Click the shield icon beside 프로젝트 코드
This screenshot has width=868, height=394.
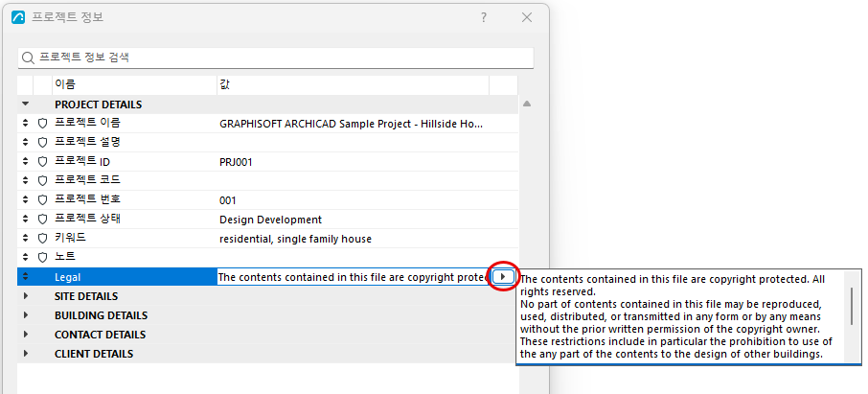42,180
